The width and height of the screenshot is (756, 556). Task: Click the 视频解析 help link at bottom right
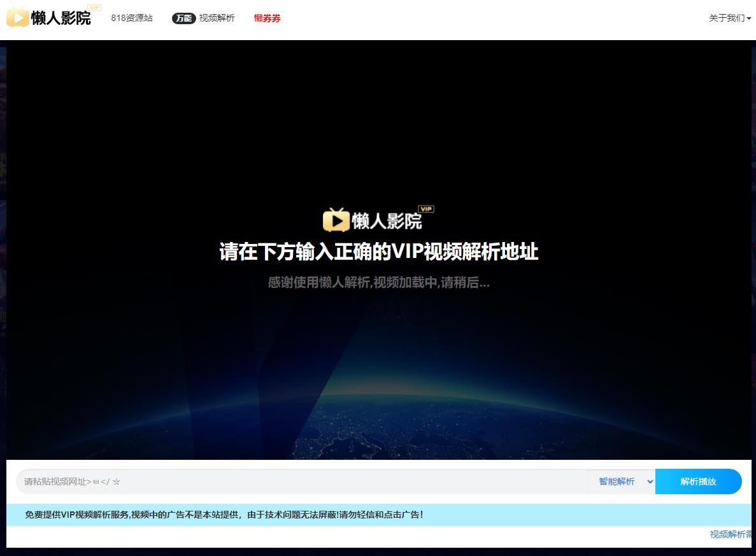click(730, 535)
